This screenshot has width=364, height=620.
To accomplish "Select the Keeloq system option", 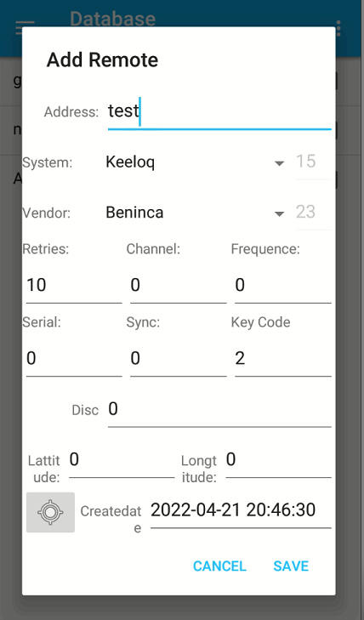I will coord(130,162).
